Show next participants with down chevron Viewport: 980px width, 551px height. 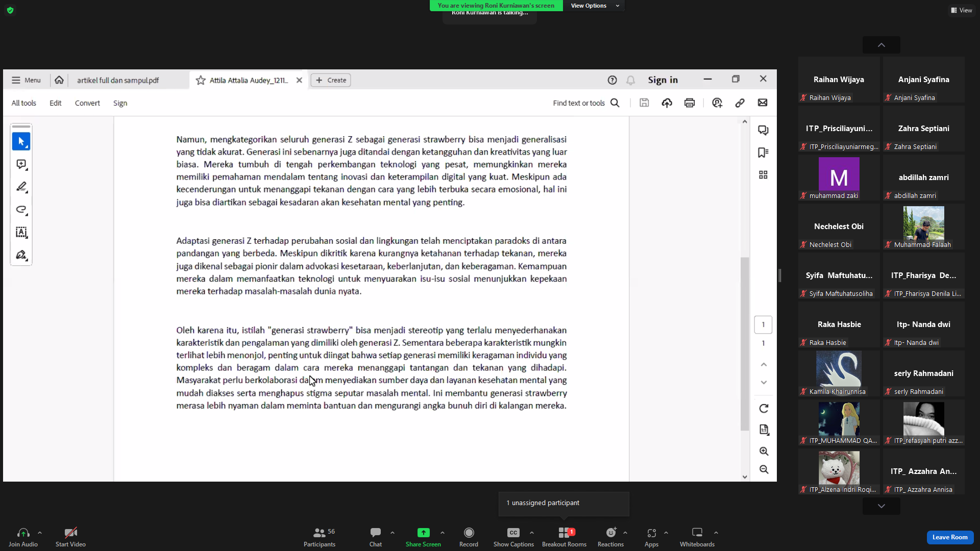tap(881, 506)
